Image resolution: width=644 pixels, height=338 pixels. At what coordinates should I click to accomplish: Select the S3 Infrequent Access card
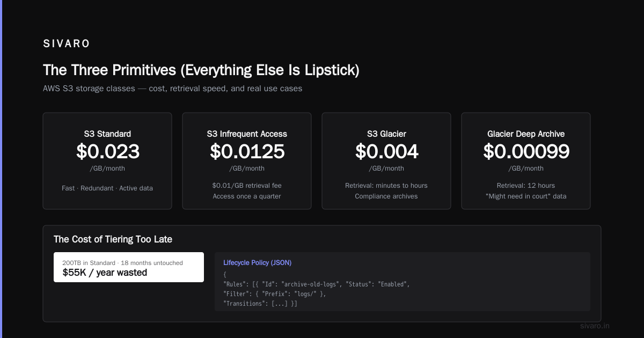(x=247, y=161)
